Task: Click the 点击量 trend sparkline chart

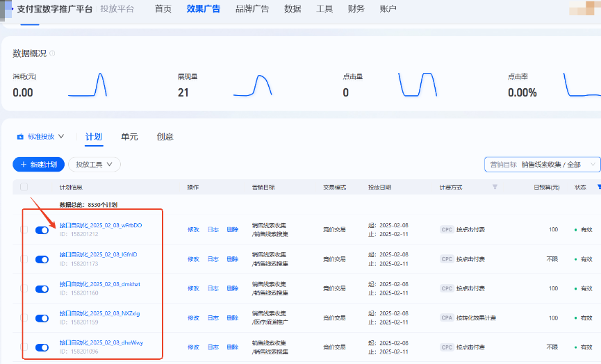Action: click(418, 85)
